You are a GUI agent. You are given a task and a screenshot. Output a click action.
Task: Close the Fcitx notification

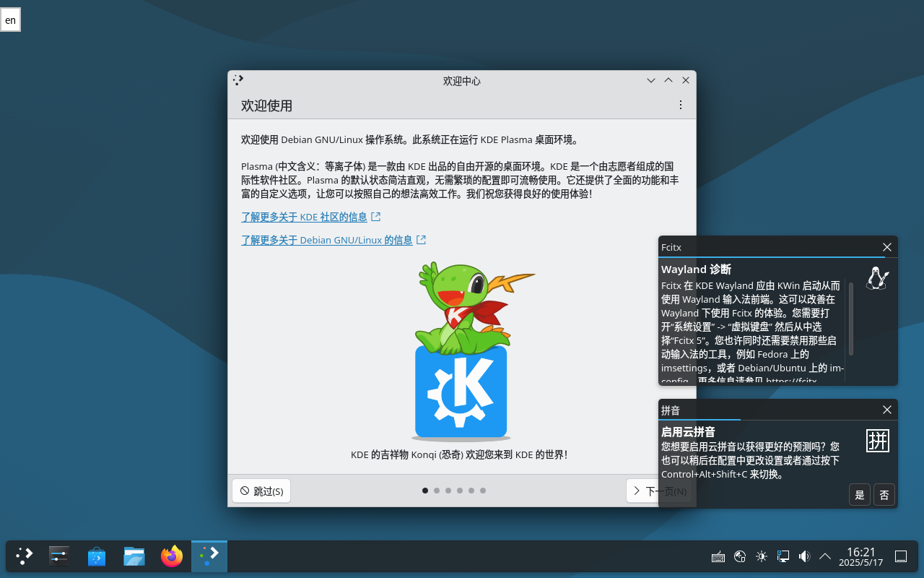(887, 247)
